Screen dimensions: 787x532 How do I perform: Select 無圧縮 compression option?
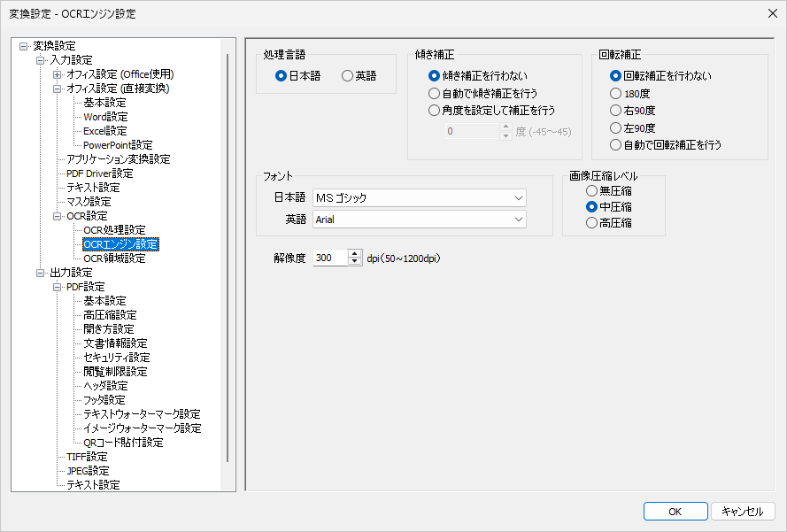[x=591, y=190]
